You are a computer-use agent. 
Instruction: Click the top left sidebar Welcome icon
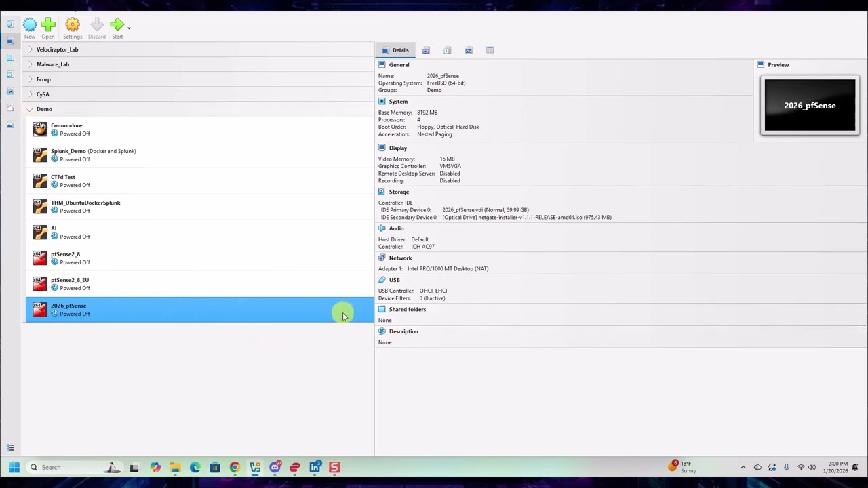(10, 24)
